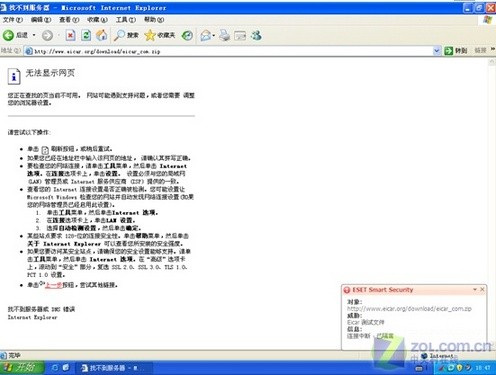Click the ESET Smart Security red logo icon
Viewport: 496px width, 375px height.
[347, 290]
